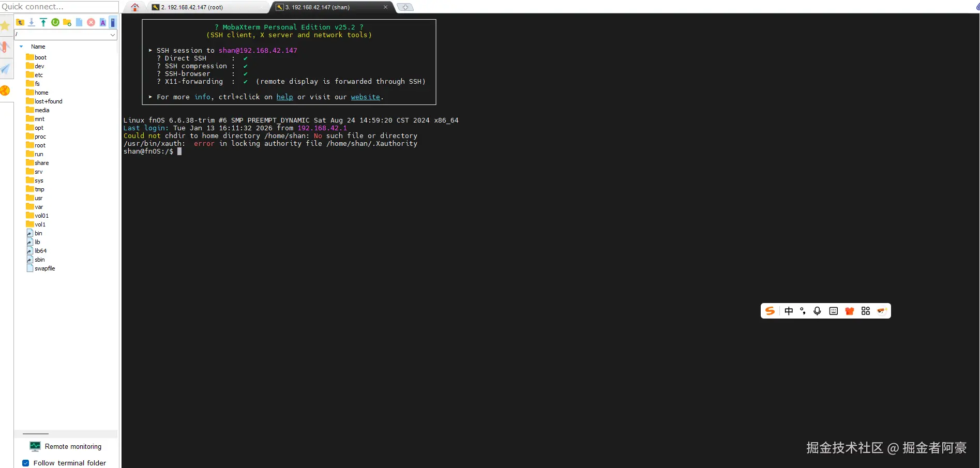Viewport: 980px width, 468px height.
Task: Click the Remote monitoring icon
Action: pos(35,446)
